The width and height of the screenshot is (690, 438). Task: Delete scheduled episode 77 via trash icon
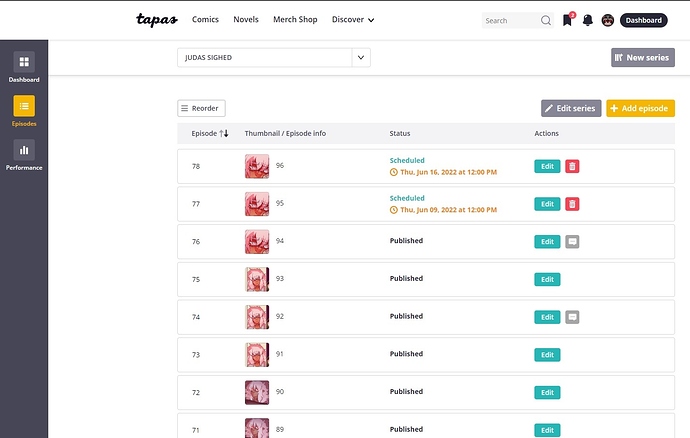coord(572,204)
